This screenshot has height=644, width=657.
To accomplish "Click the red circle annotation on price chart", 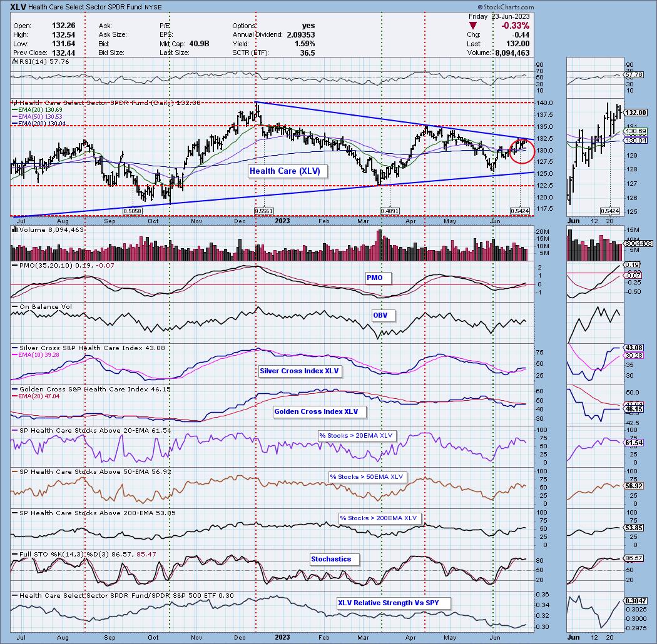I will tap(522, 151).
